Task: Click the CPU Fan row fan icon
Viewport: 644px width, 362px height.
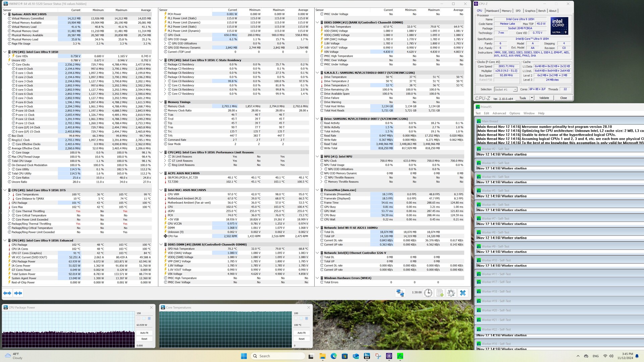Action: click(165, 236)
